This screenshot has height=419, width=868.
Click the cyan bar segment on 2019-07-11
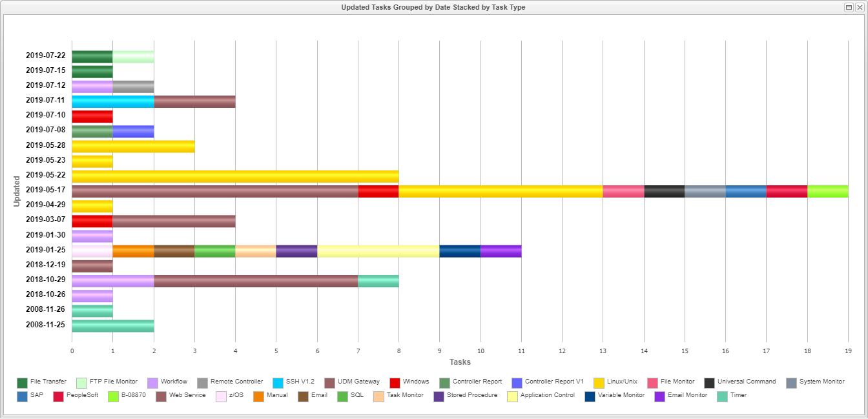pos(112,101)
